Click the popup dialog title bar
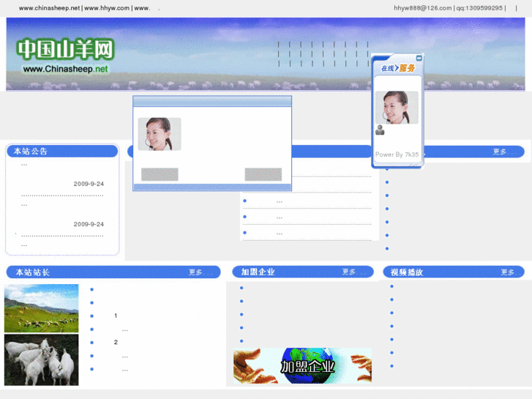Screen dimensions: 532x399 [x=212, y=101]
